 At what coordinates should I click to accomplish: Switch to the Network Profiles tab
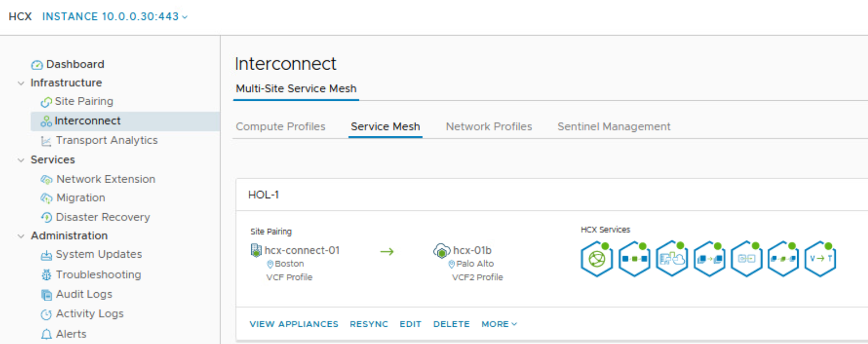(489, 127)
